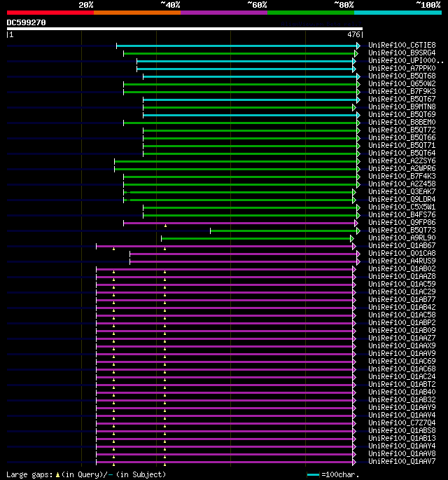Click the arrowhead ending the UniRef100_B4FS76 alignment

pos(358,215)
